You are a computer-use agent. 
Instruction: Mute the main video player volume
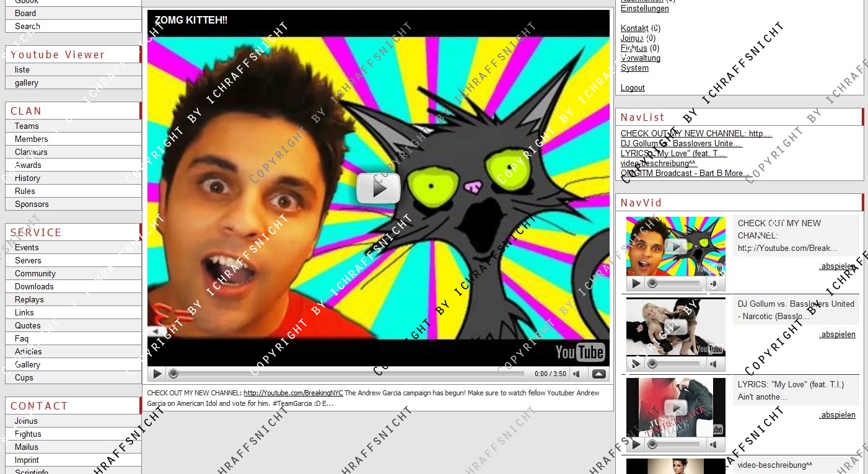click(577, 374)
